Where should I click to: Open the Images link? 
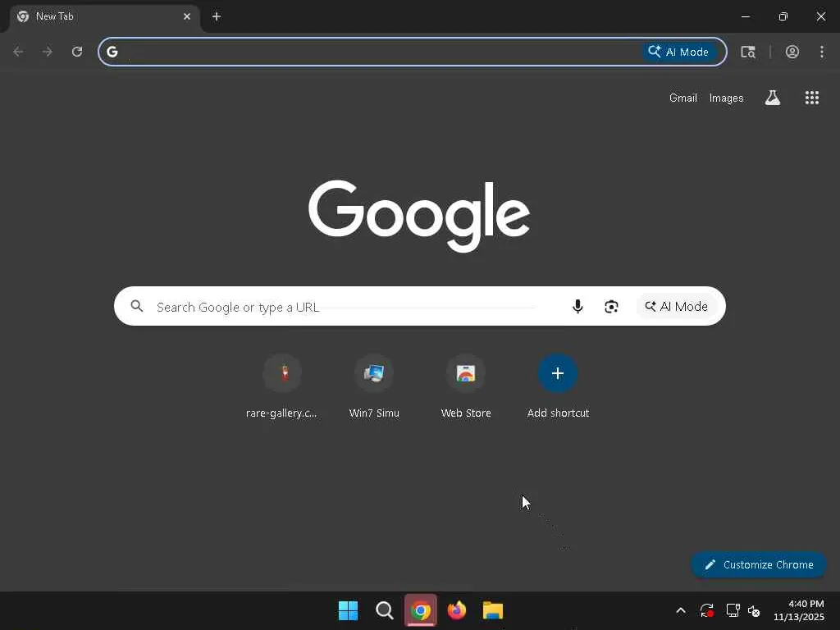tap(726, 98)
